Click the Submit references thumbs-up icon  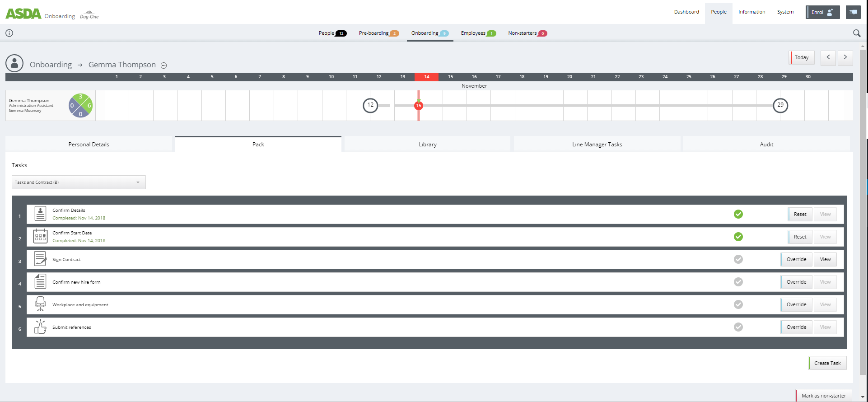pyautogui.click(x=40, y=327)
